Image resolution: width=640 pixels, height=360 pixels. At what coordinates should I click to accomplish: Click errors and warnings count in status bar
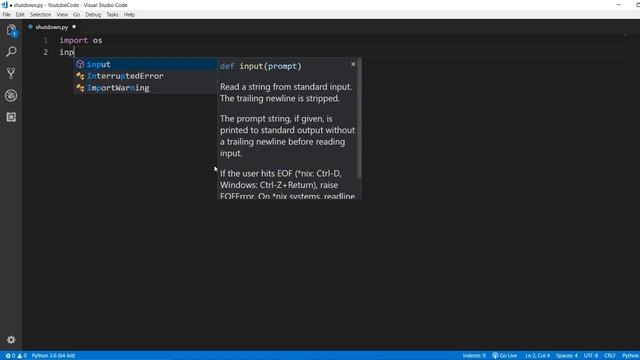(16, 356)
